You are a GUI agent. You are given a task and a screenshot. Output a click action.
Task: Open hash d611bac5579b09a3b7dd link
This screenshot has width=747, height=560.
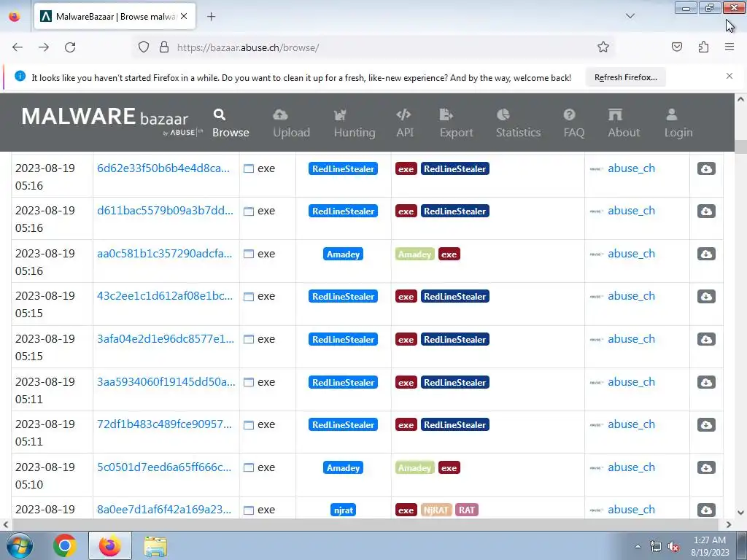click(166, 211)
